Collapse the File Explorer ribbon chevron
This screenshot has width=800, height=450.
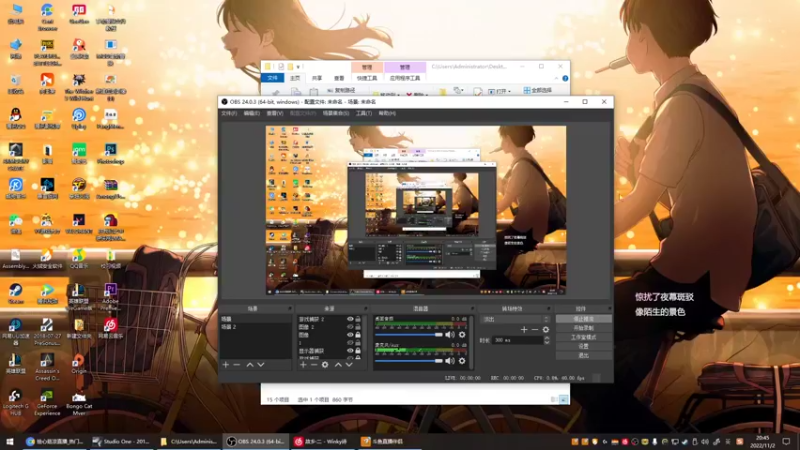[x=556, y=78]
